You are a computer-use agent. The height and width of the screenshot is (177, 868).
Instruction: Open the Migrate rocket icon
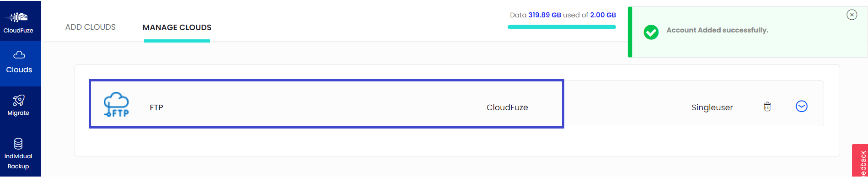pos(18,100)
